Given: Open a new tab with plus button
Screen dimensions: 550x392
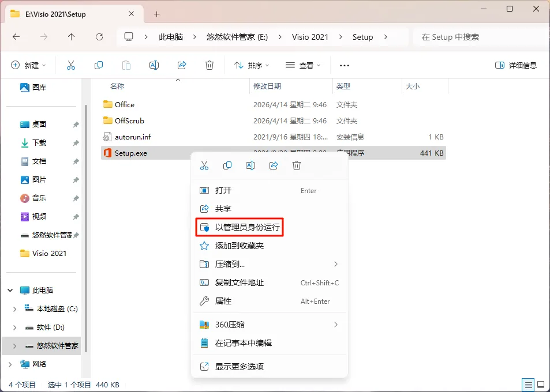Looking at the screenshot, I should click(x=157, y=14).
